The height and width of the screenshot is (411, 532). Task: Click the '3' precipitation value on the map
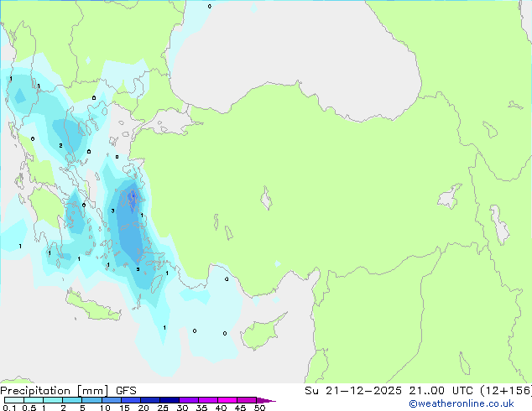[x=112, y=211]
